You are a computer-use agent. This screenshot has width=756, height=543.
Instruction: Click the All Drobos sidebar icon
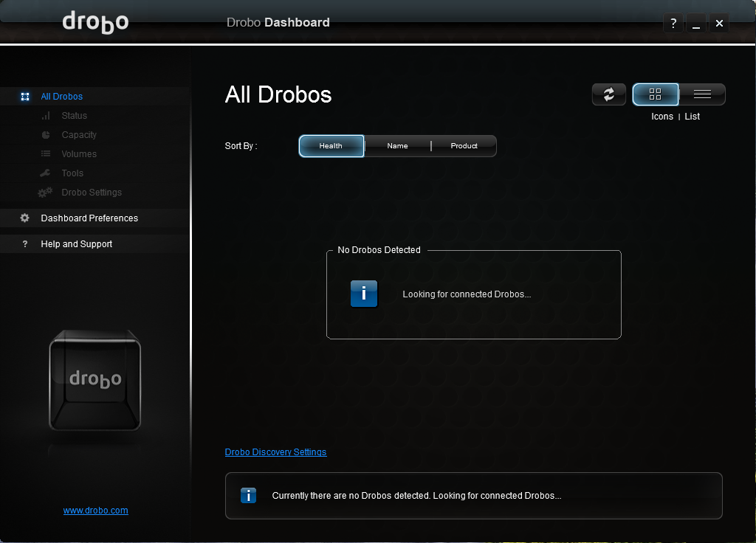25,97
